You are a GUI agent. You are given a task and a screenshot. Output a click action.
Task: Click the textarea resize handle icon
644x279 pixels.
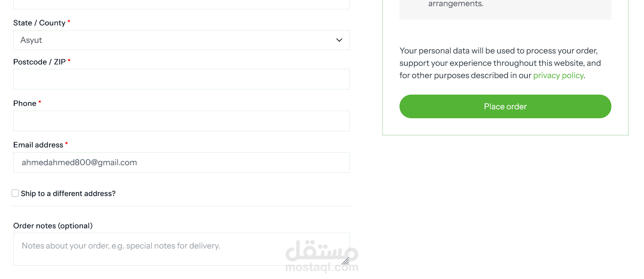(345, 261)
